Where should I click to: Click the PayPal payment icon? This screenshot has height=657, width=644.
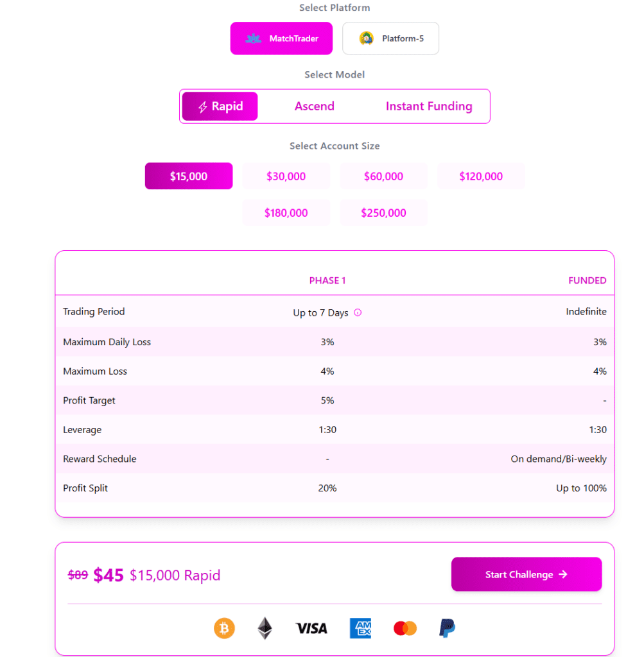tap(447, 628)
